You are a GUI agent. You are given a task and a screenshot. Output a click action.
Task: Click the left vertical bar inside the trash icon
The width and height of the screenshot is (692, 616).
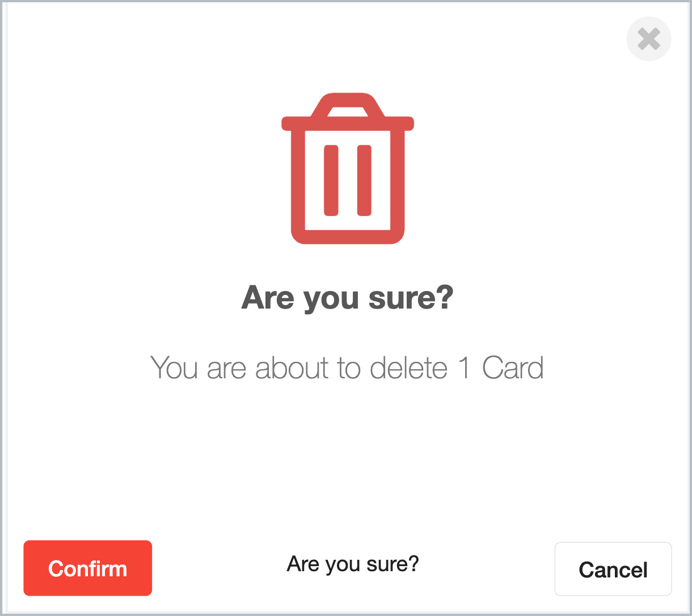331,180
